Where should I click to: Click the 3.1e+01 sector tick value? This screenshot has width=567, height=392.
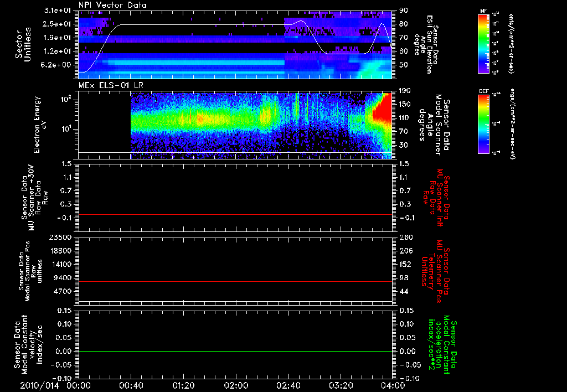[58, 11]
